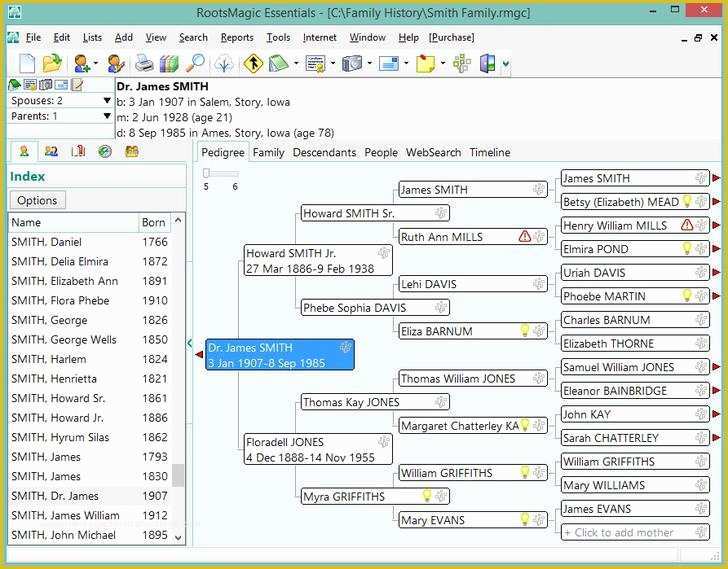Screen dimensions: 728x569
Task: Switch to the Family tab
Action: click(x=268, y=153)
